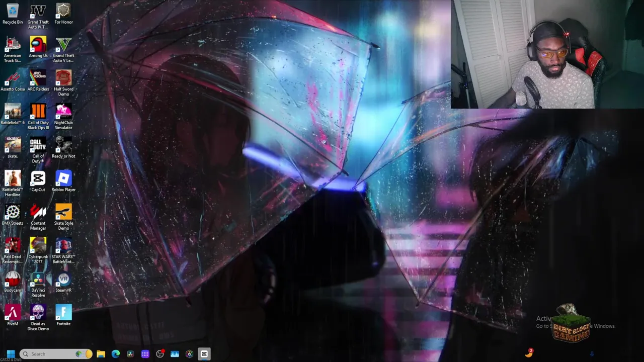Open DaVinci Resolve from the taskbar
This screenshot has height=362, width=644.
[x=130, y=354]
